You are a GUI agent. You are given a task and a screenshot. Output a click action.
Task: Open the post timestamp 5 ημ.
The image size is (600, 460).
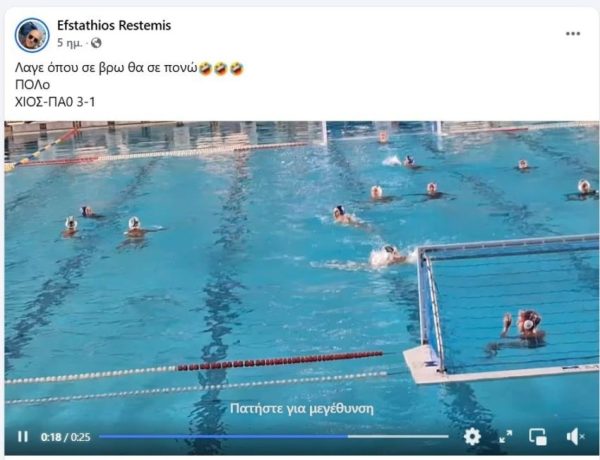pos(69,43)
